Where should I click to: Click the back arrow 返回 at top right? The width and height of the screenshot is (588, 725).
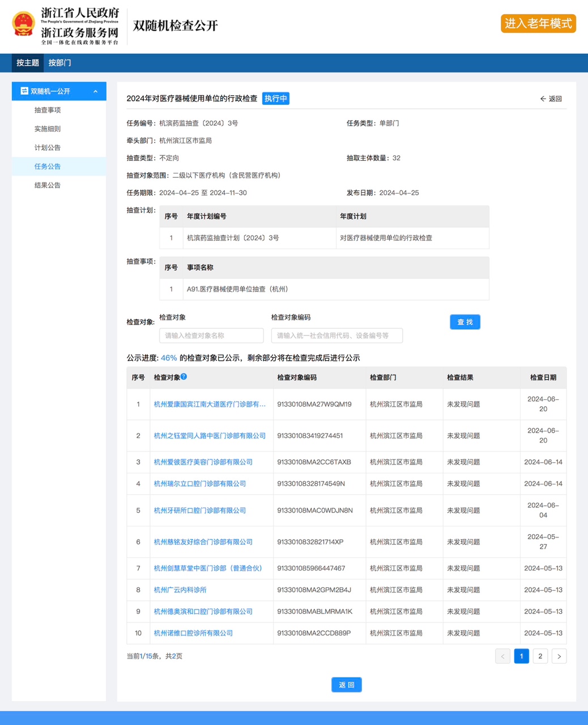551,99
